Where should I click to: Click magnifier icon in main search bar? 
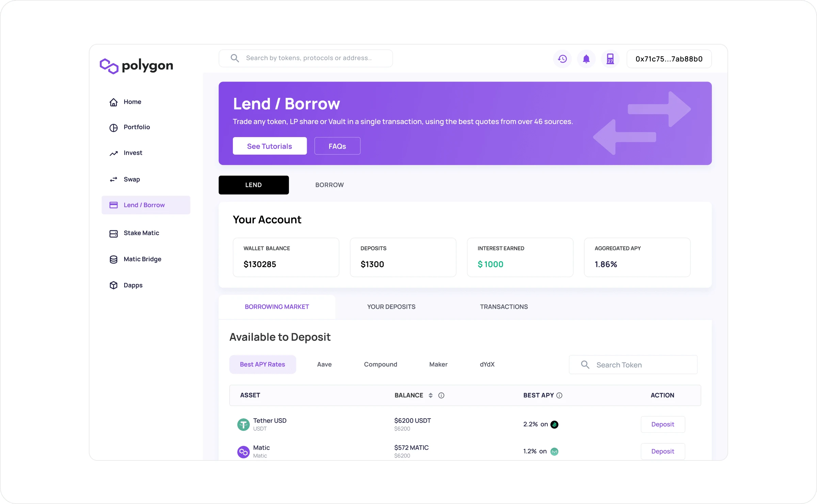[235, 58]
